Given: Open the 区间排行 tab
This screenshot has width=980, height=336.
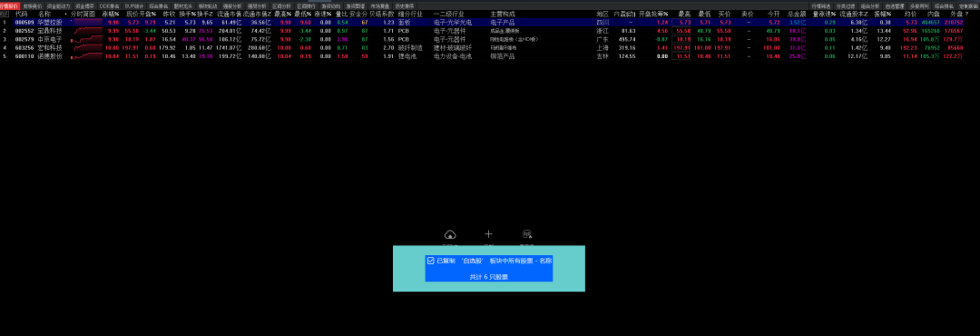Looking at the screenshot, I should coord(306,5).
